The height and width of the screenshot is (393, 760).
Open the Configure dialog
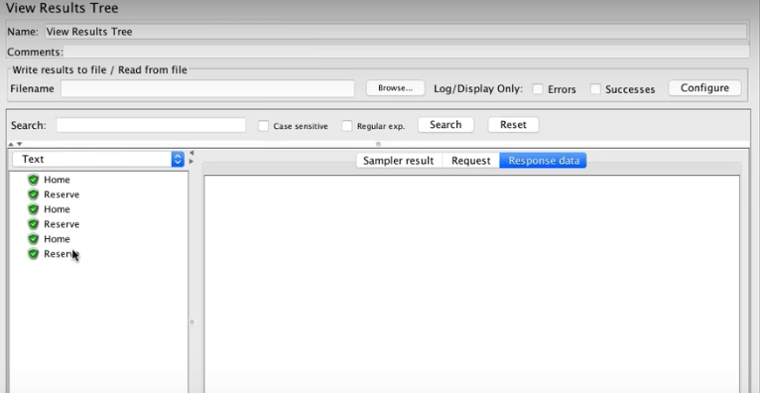pos(704,88)
